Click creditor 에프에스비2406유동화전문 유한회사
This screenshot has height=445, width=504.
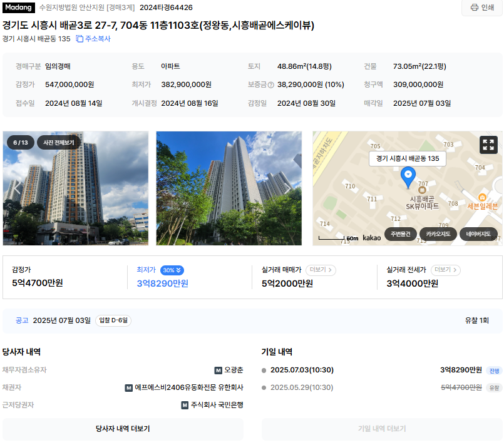point(189,387)
